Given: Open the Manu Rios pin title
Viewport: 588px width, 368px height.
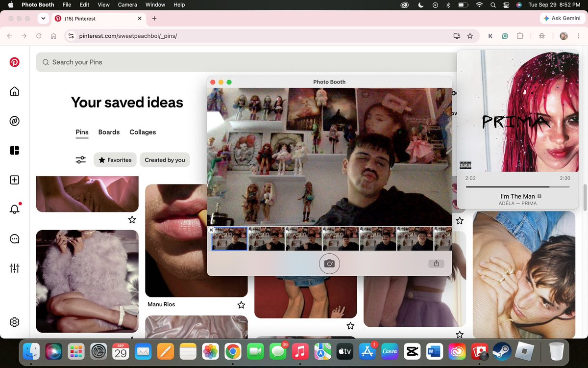Looking at the screenshot, I should pos(161,305).
